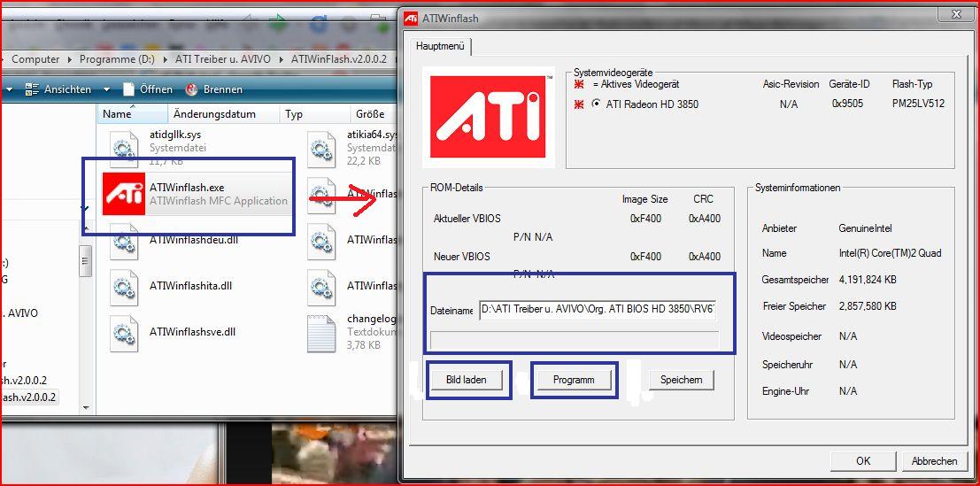
Task: Click Programme (D:) in the address bar
Action: [117, 59]
